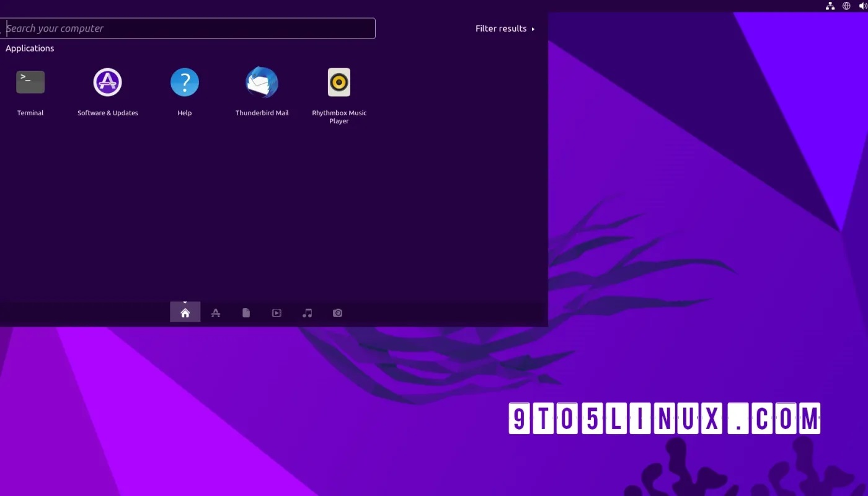Launch the Terminal application icon
The width and height of the screenshot is (868, 496).
[x=30, y=82]
